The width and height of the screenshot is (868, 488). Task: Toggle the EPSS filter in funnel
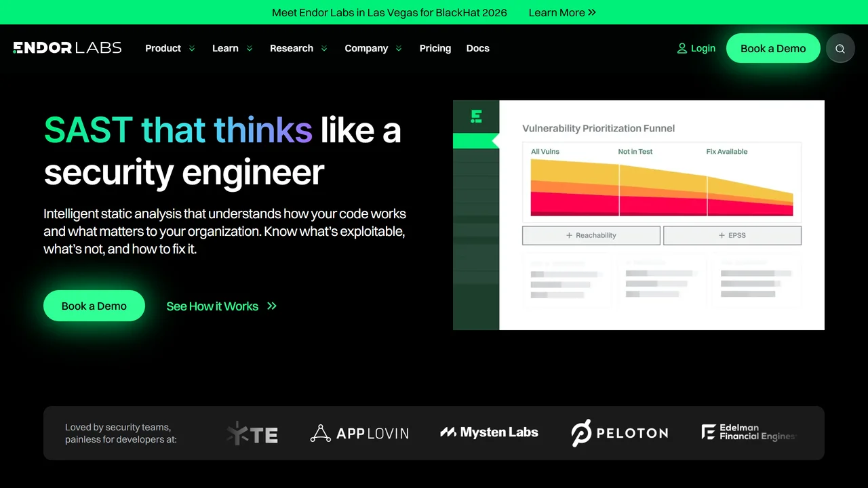tap(732, 235)
